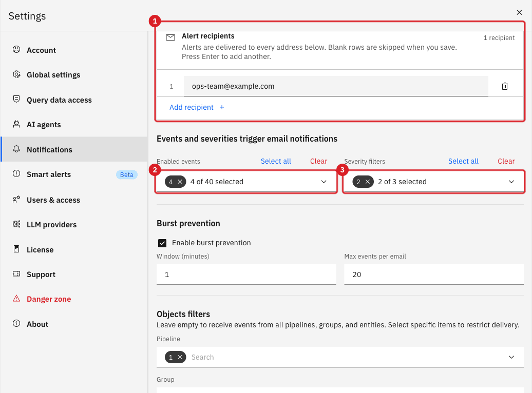Click the Users & access people icon
This screenshot has height=393, width=532.
tap(16, 200)
